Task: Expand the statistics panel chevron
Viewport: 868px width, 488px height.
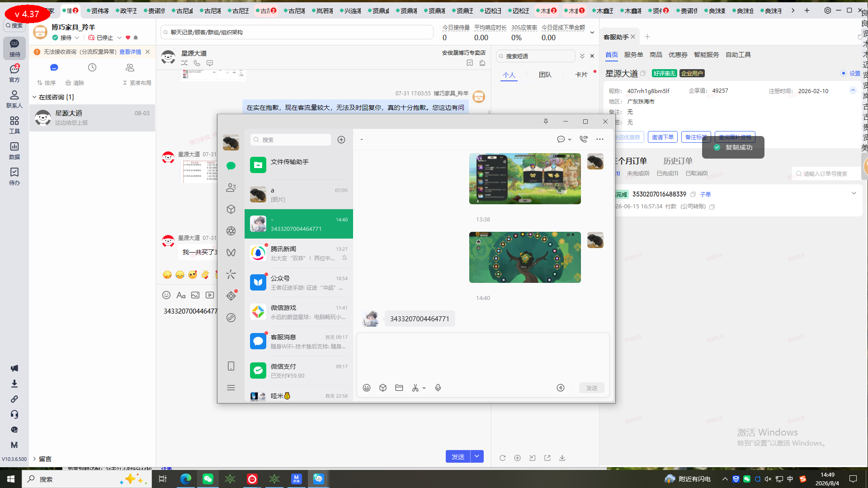Action: click(x=592, y=33)
